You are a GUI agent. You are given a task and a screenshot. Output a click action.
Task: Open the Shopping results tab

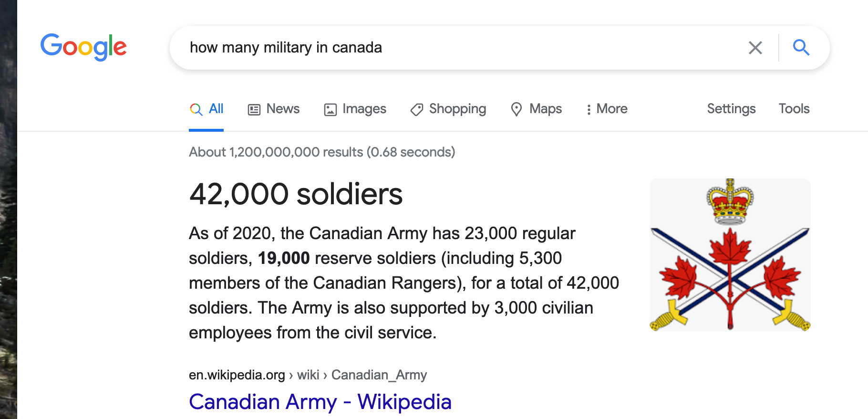click(457, 109)
